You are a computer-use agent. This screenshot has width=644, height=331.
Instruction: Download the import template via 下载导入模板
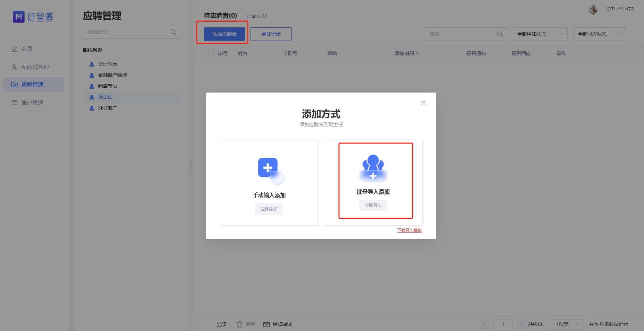point(409,230)
